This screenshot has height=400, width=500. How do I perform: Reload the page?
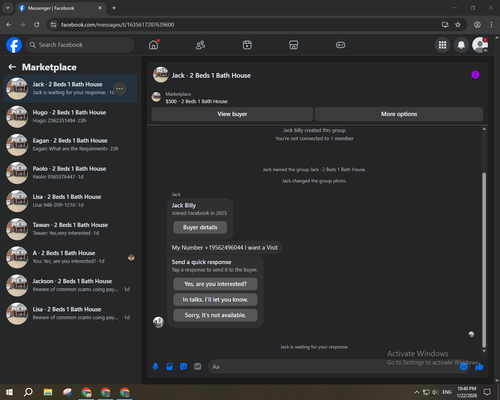[x=37, y=25]
